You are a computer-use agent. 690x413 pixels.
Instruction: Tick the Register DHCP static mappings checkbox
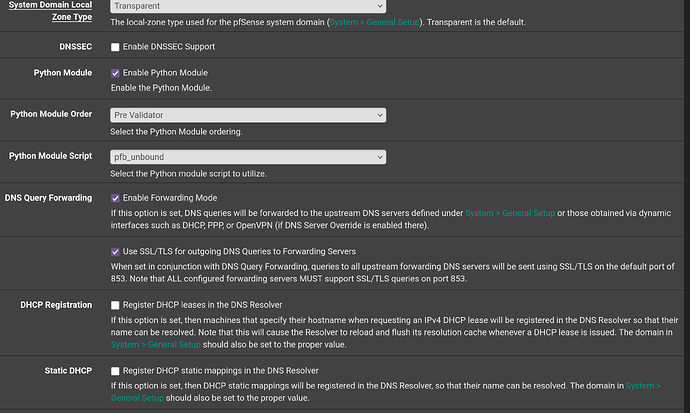tap(116, 370)
